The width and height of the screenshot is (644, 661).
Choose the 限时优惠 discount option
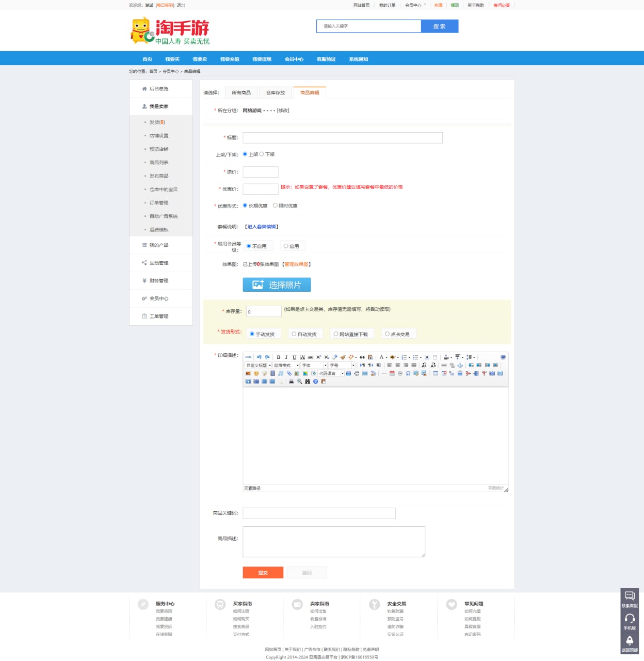click(276, 206)
